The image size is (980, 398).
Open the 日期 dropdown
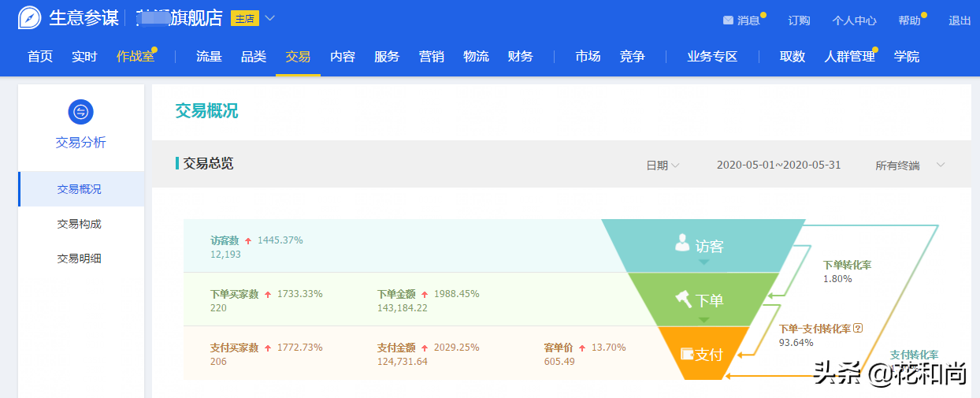click(663, 166)
